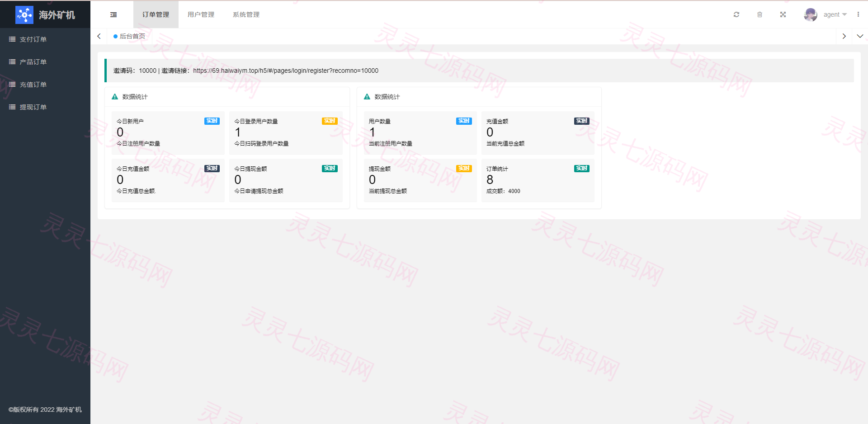The width and height of the screenshot is (868, 424).
Task: Open 支付订单 in the sidebar
Action: pos(45,39)
